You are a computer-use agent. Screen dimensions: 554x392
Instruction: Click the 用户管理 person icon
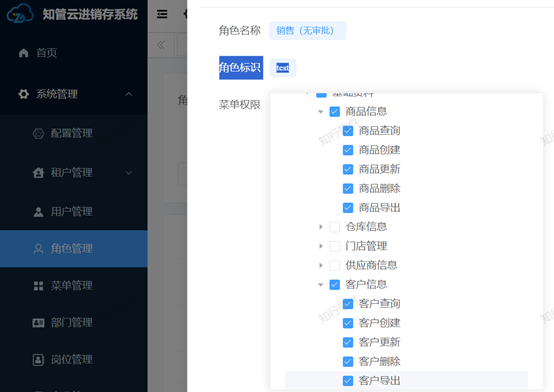(39, 212)
